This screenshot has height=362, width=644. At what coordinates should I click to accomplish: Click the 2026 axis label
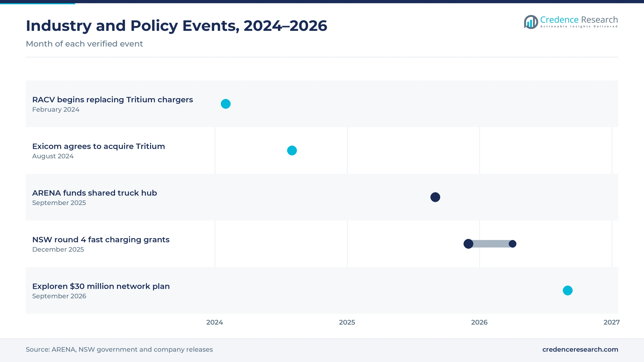(x=479, y=322)
